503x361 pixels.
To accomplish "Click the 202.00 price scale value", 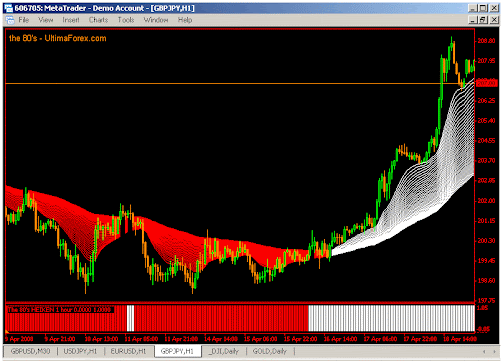I will pyautogui.click(x=486, y=201).
